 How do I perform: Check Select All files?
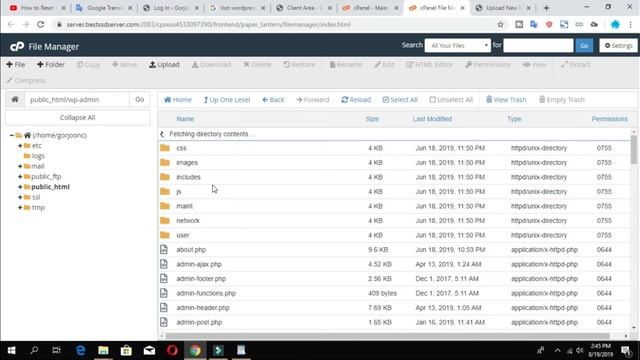click(400, 100)
